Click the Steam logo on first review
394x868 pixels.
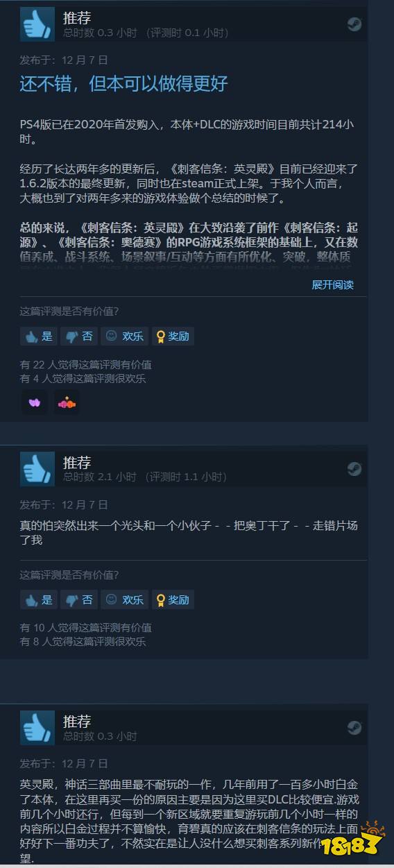pos(354,24)
